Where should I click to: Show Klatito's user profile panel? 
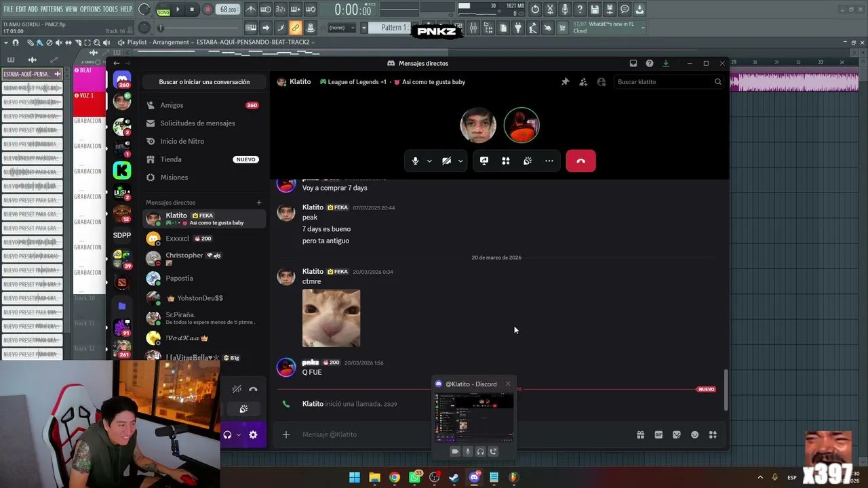pyautogui.click(x=601, y=82)
